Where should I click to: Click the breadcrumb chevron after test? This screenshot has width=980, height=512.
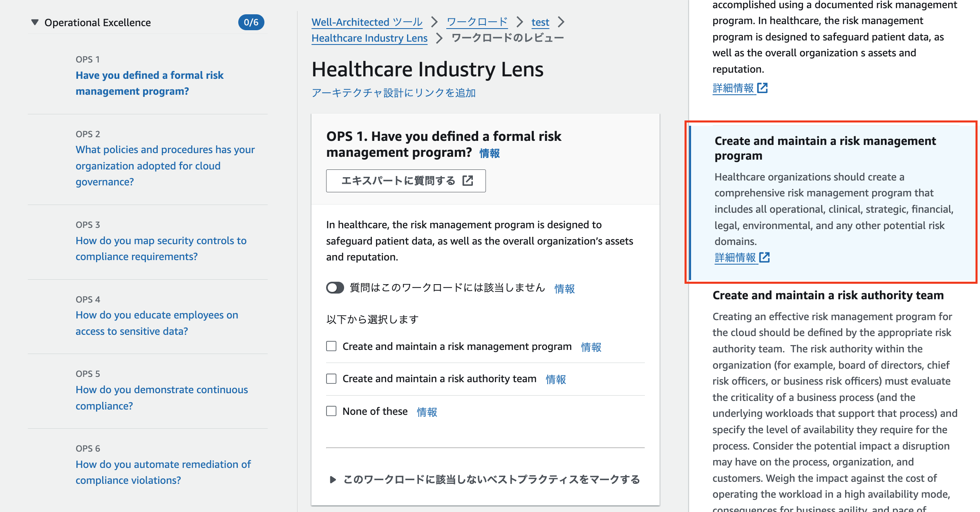(561, 22)
